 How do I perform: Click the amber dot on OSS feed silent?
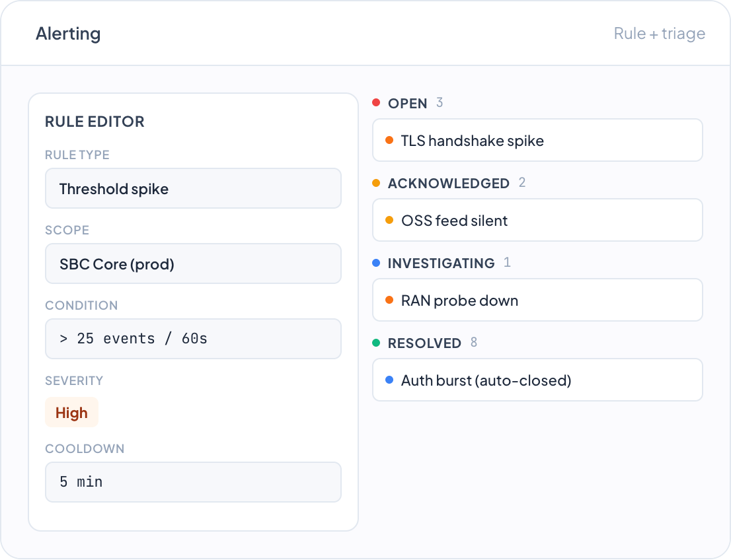[389, 220]
